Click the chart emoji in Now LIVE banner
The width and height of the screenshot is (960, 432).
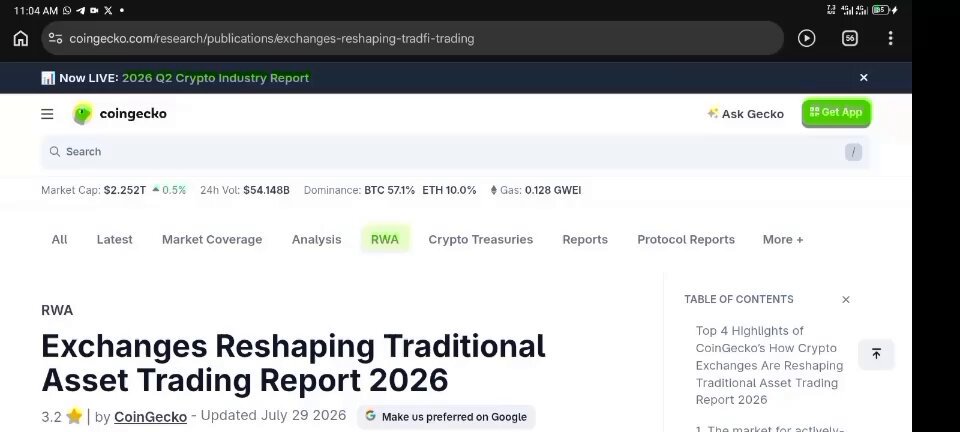(48, 78)
